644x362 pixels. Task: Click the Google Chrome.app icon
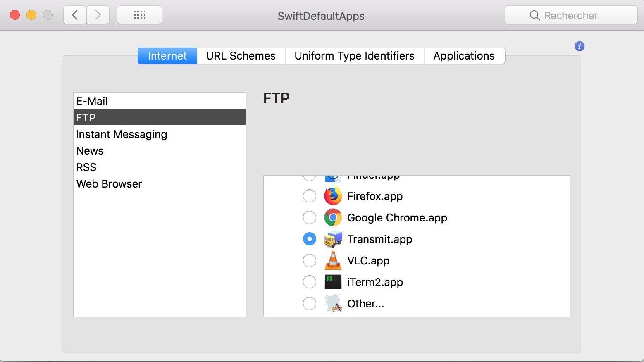point(333,217)
